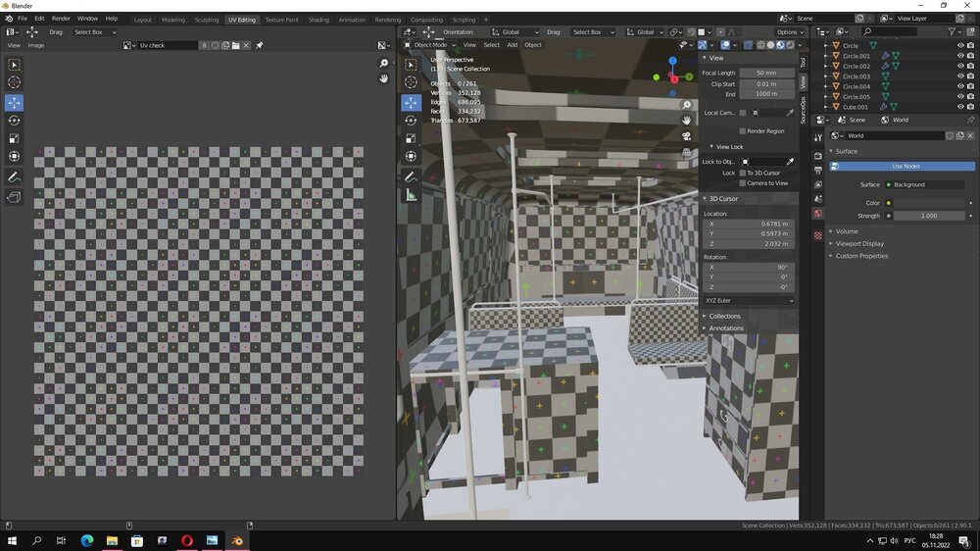Tick the Lock To 3D Cursor checkbox
Image resolution: width=980 pixels, height=551 pixels.
(743, 173)
